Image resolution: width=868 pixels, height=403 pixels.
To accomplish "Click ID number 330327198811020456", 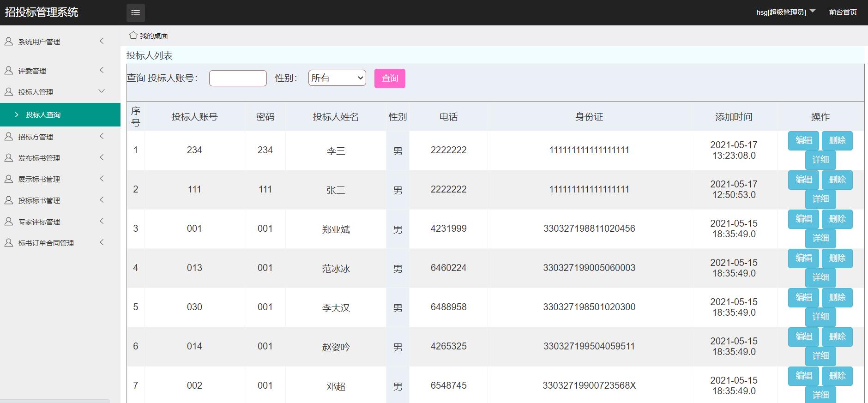I will pyautogui.click(x=589, y=229).
